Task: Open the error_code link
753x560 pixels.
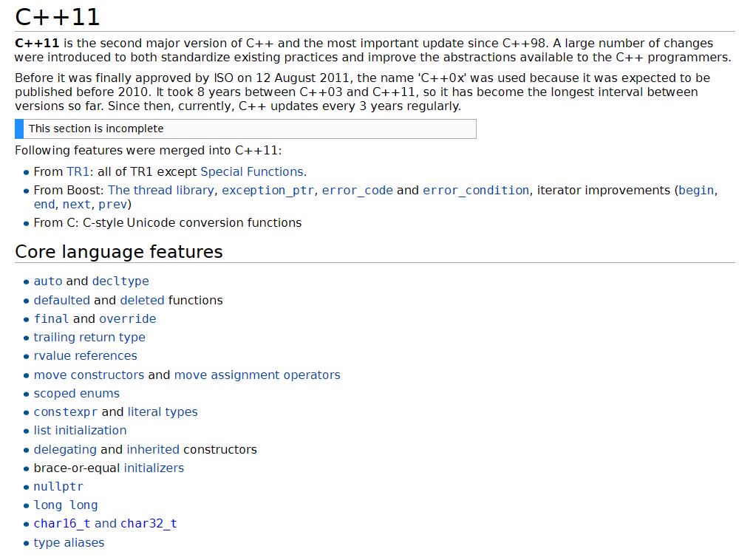Action: pyautogui.click(x=357, y=191)
